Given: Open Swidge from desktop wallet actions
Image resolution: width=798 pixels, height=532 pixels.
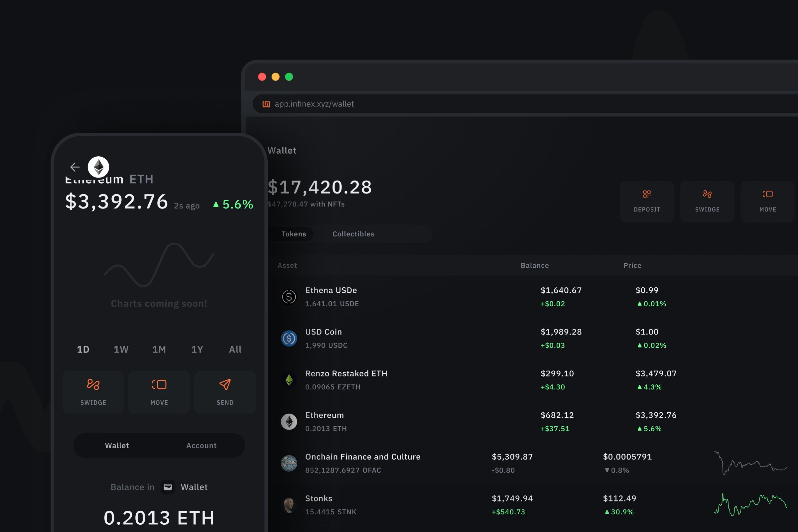Looking at the screenshot, I should [x=707, y=201].
